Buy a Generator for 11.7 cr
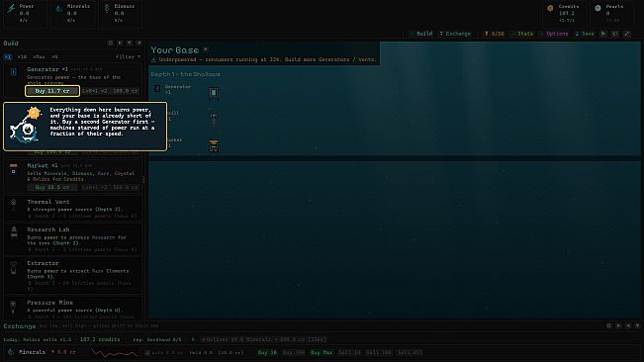Image resolution: width=644 pixels, height=362 pixels. pos(52,91)
